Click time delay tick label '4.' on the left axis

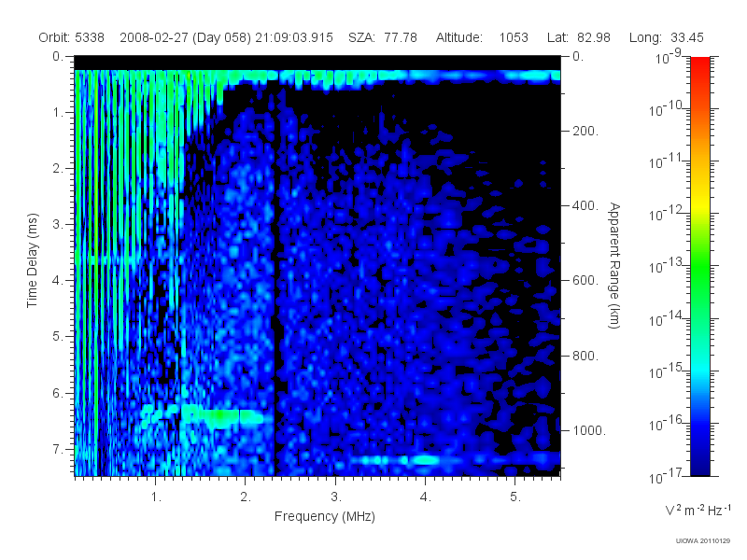point(58,281)
